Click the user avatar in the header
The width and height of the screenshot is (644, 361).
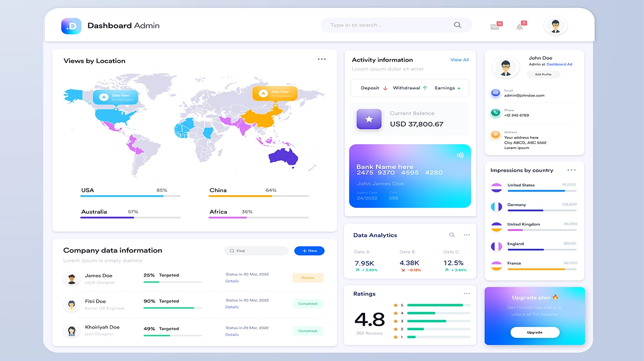[x=556, y=26]
